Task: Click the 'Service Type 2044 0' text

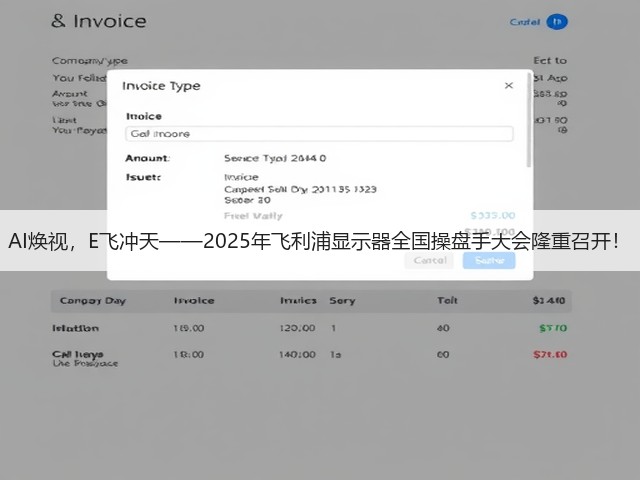Action: coord(275,158)
